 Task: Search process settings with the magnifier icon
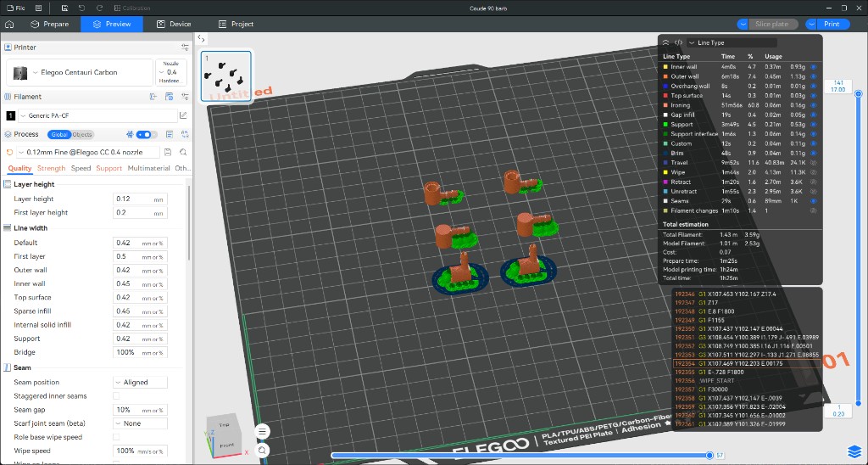click(x=183, y=153)
